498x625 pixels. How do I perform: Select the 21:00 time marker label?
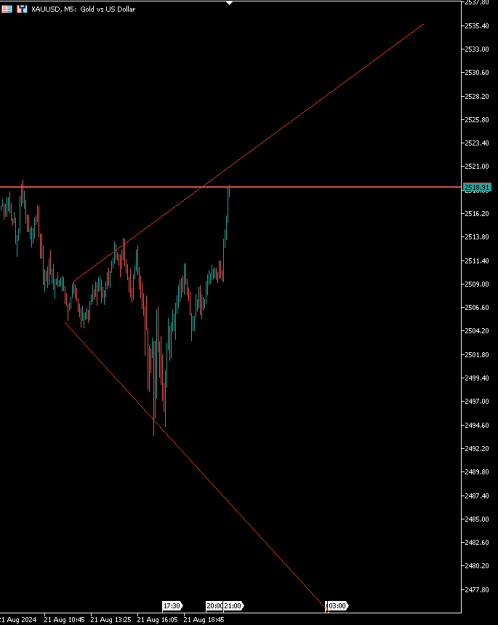tap(232, 606)
